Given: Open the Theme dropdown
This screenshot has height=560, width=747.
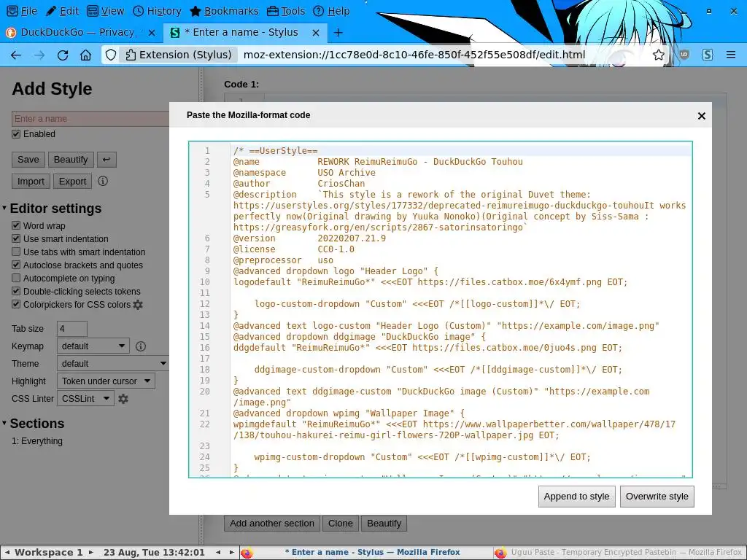Looking at the screenshot, I should point(113,364).
